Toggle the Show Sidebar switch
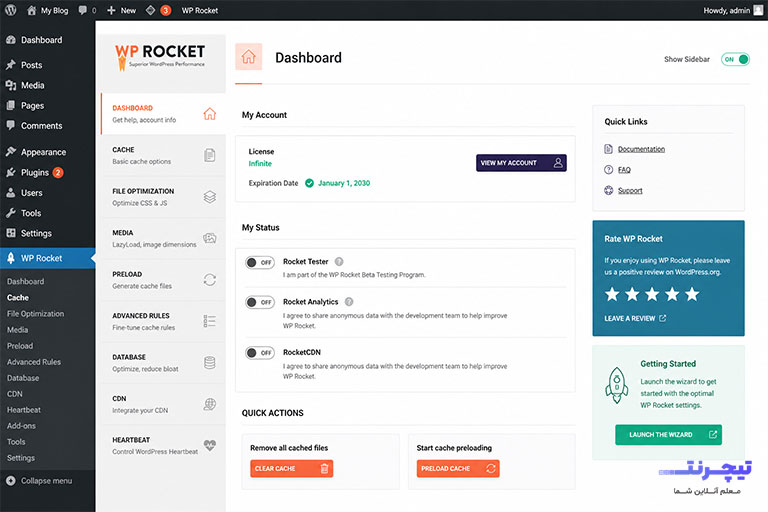Screen dimensions: 768x512 735,59
